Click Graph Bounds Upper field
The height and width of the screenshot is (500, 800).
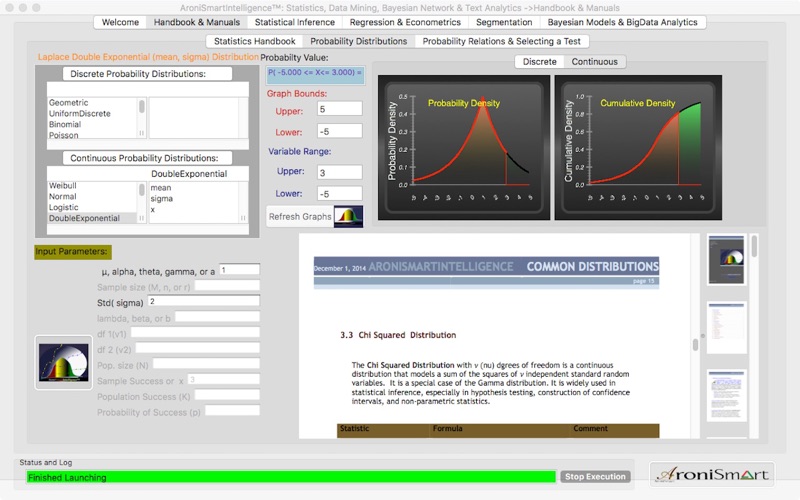coord(340,109)
